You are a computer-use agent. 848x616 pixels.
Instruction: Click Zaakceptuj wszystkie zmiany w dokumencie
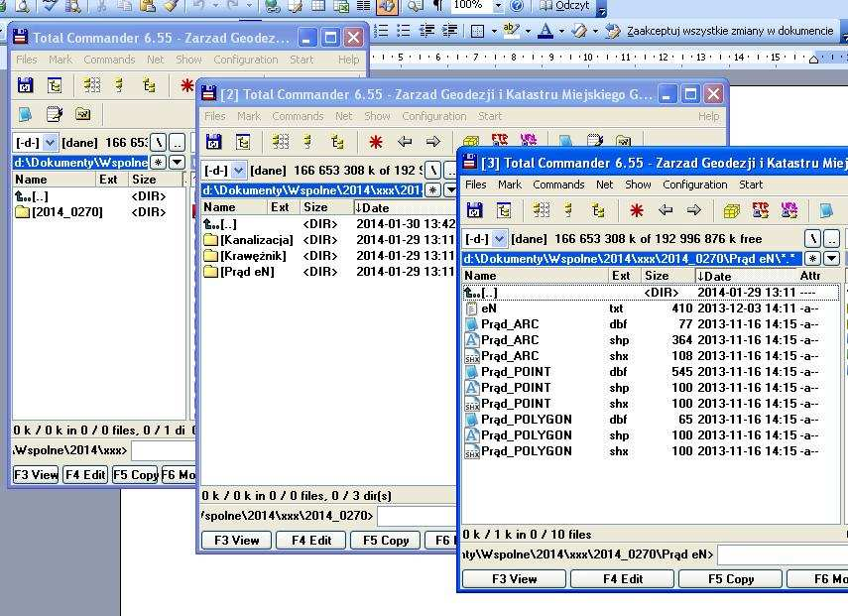[x=730, y=31]
